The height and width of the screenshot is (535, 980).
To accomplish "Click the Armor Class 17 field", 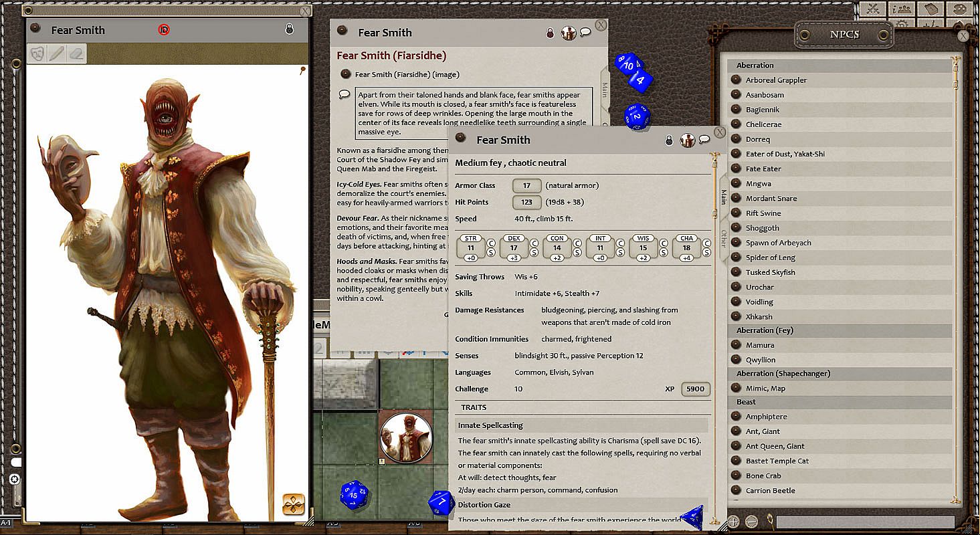I will coord(526,185).
